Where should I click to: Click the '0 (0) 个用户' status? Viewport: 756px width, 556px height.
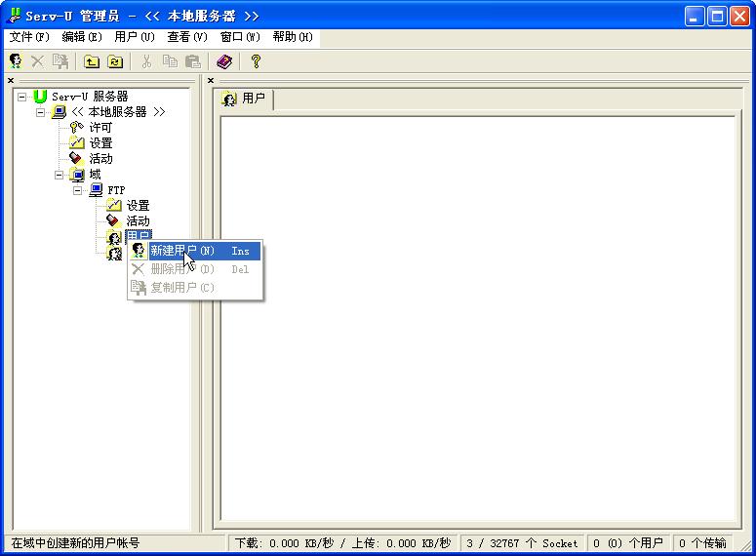coord(628,543)
